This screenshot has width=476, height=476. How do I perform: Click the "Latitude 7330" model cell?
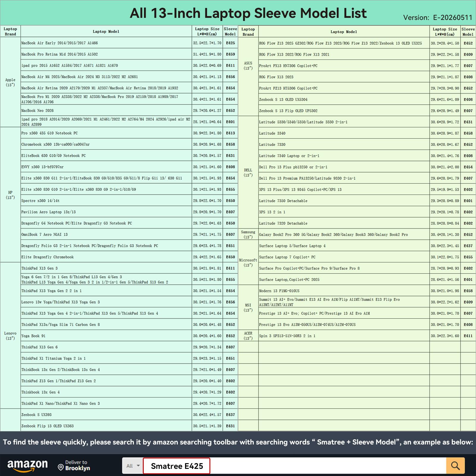[344, 145]
